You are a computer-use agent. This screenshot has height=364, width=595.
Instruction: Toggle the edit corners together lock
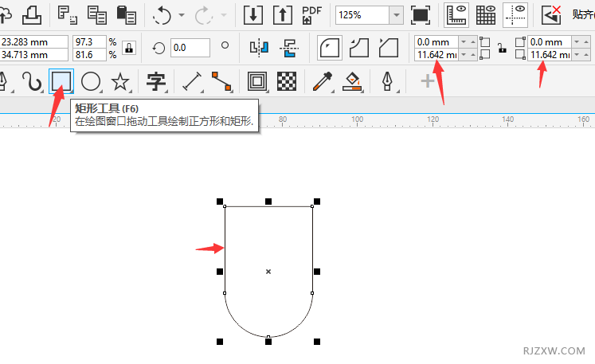click(x=503, y=49)
